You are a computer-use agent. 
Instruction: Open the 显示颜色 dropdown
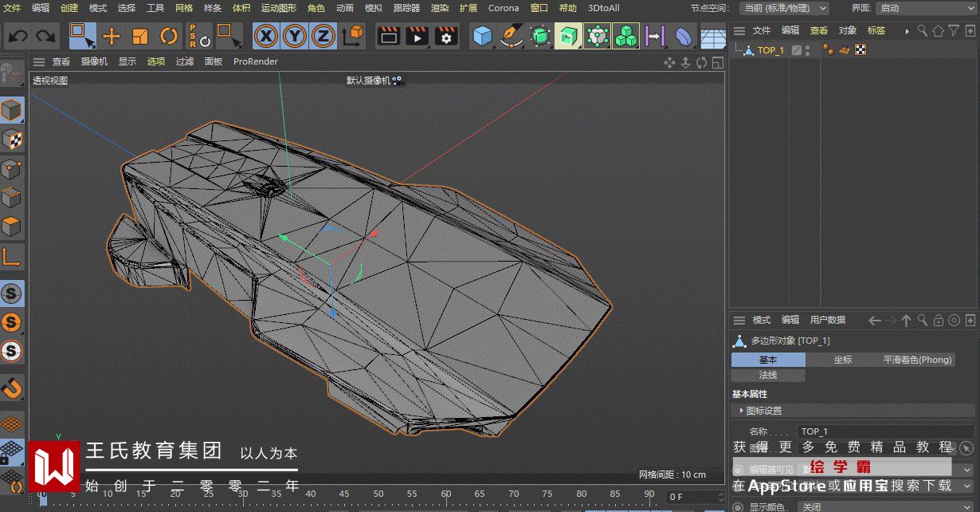pyautogui.click(x=886, y=506)
